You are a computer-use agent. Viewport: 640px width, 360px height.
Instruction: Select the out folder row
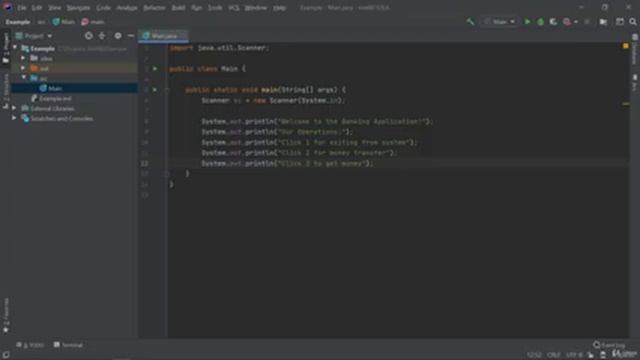pyautogui.click(x=74, y=68)
